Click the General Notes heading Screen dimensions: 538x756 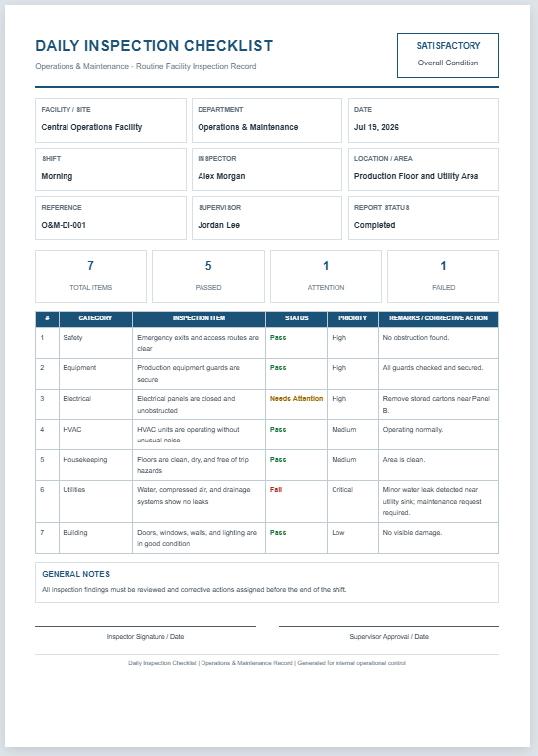click(75, 574)
